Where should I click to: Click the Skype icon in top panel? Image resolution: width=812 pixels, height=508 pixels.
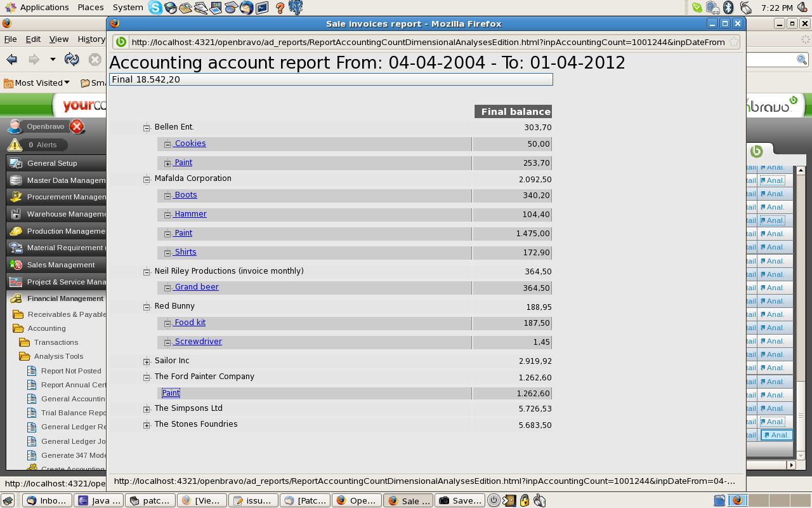click(155, 8)
